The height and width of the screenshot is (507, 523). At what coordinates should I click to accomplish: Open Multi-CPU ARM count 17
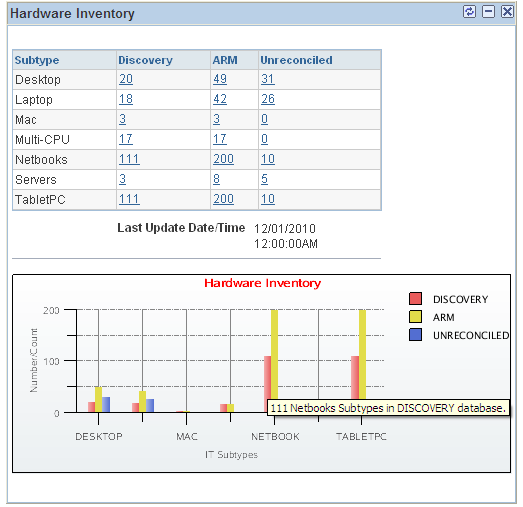pyautogui.click(x=220, y=139)
